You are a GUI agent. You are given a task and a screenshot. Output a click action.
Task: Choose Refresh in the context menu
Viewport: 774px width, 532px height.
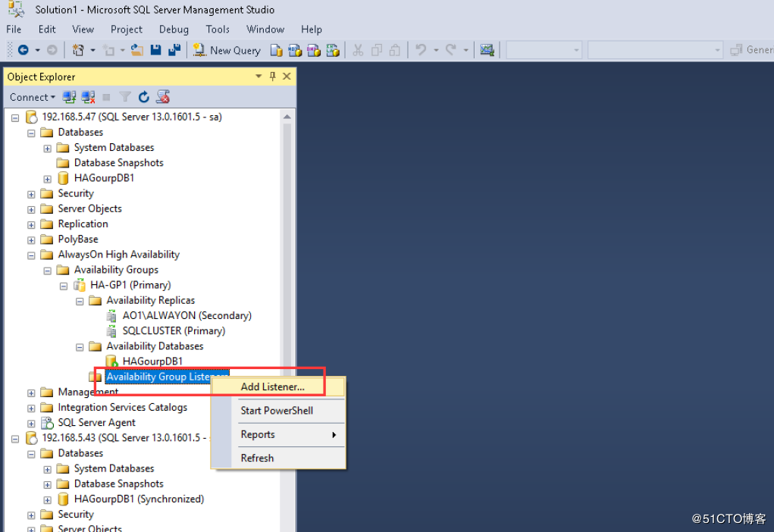pyautogui.click(x=279, y=458)
